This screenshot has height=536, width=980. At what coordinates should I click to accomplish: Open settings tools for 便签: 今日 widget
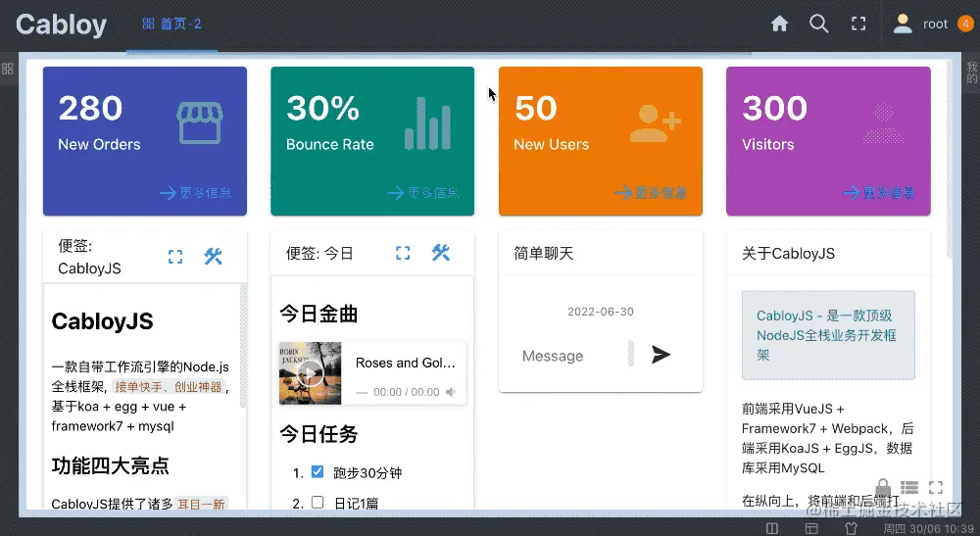(x=441, y=253)
